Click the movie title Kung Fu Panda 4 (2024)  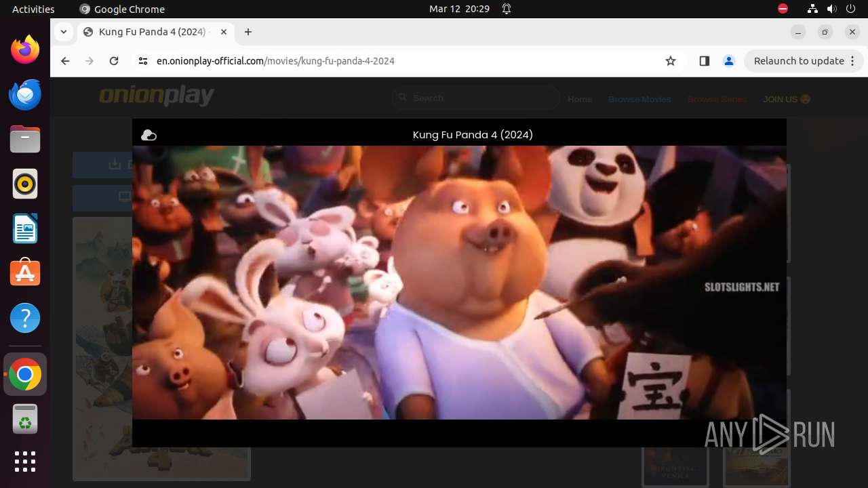[x=473, y=135]
